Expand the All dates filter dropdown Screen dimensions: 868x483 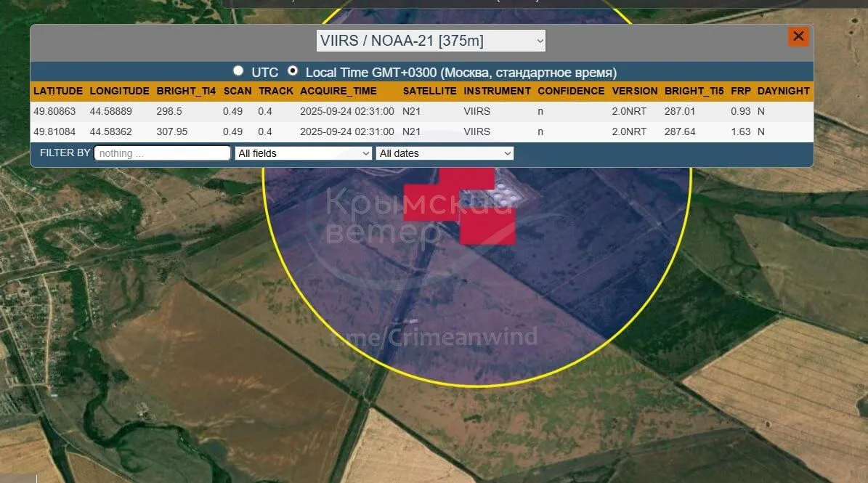pyautogui.click(x=445, y=153)
